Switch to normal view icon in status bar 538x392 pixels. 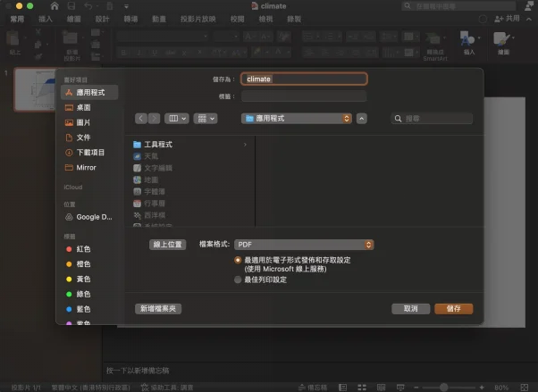pyautogui.click(x=342, y=388)
